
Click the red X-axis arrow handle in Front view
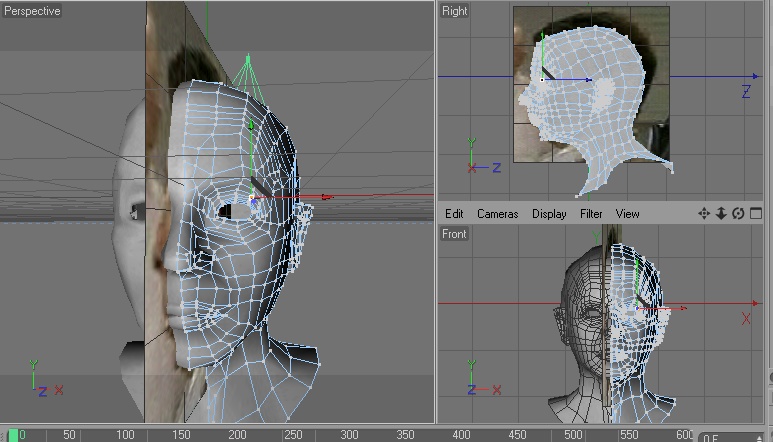[683, 308]
